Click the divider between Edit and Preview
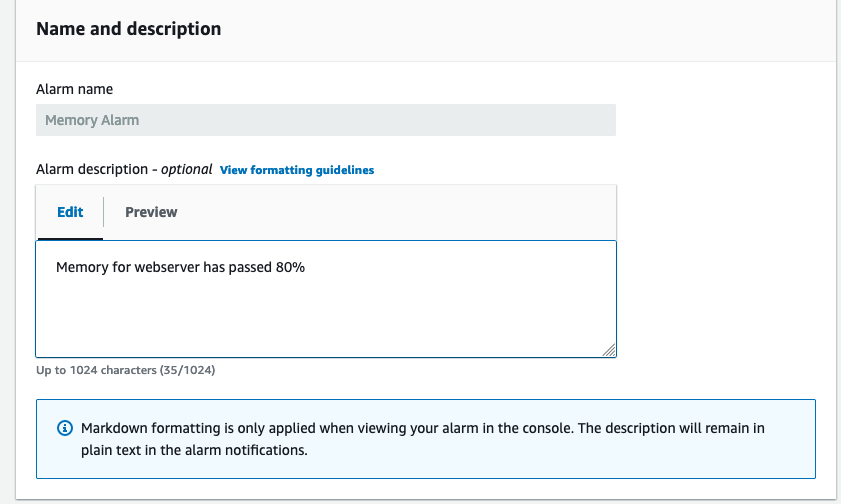This screenshot has width=841, height=504. coord(104,212)
